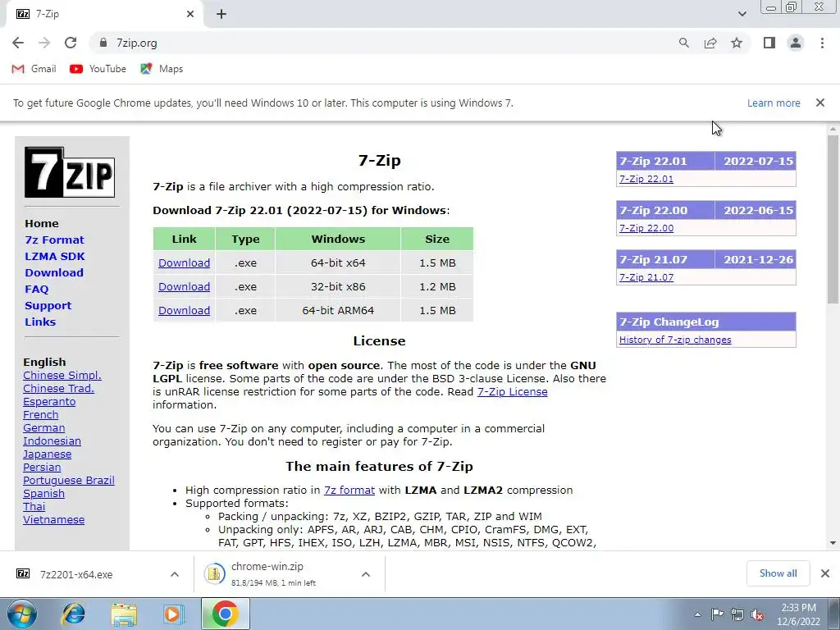Switch language to Chinese Trad.

58,388
